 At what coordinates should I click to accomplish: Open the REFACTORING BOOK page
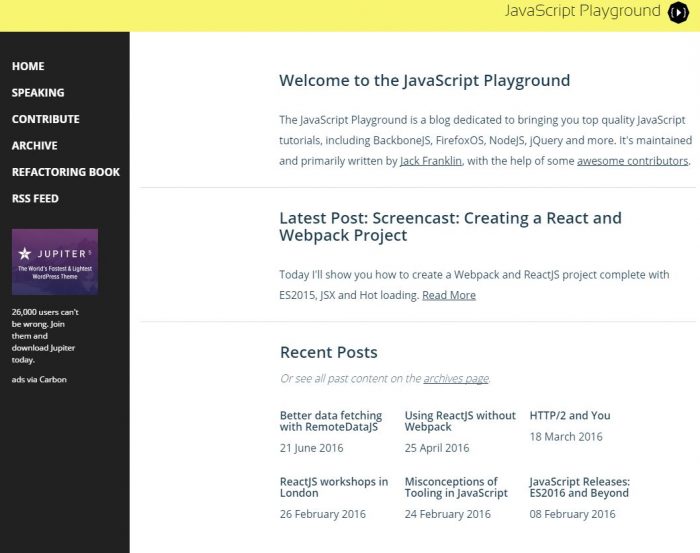pyautogui.click(x=65, y=172)
